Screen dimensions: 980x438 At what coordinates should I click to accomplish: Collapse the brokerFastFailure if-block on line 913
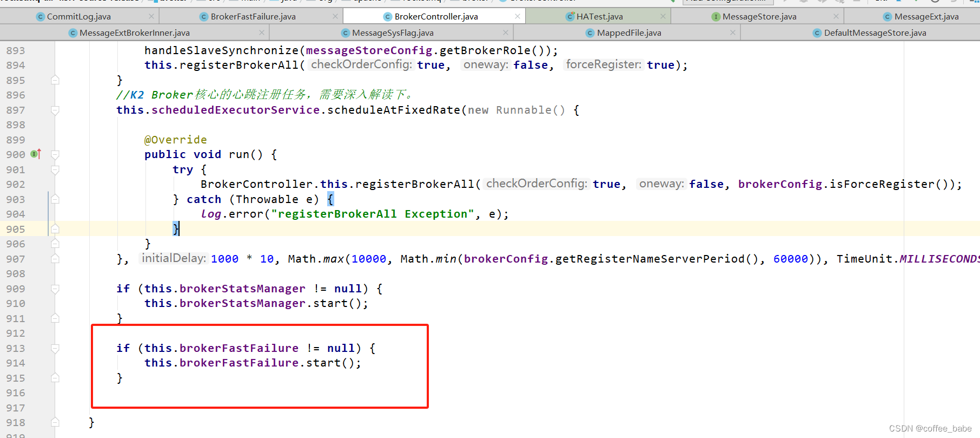point(55,348)
